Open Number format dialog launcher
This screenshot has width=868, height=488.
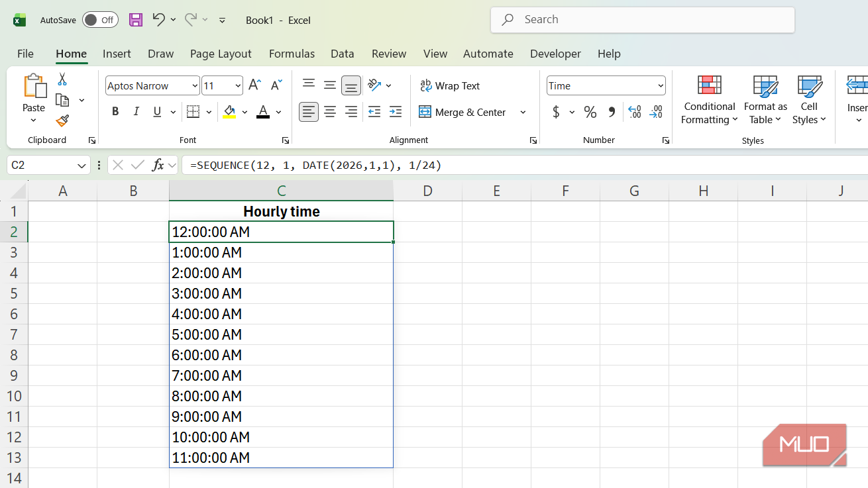click(665, 140)
